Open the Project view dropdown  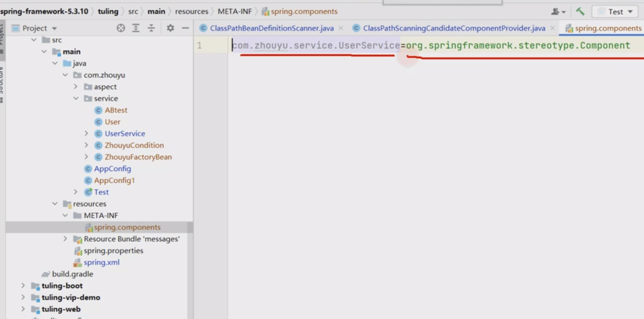pyautogui.click(x=55, y=28)
